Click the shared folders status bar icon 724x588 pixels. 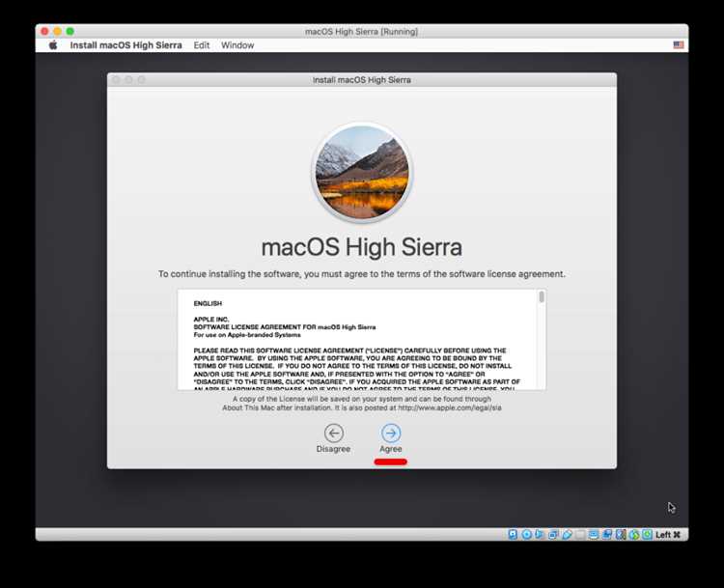[580, 535]
